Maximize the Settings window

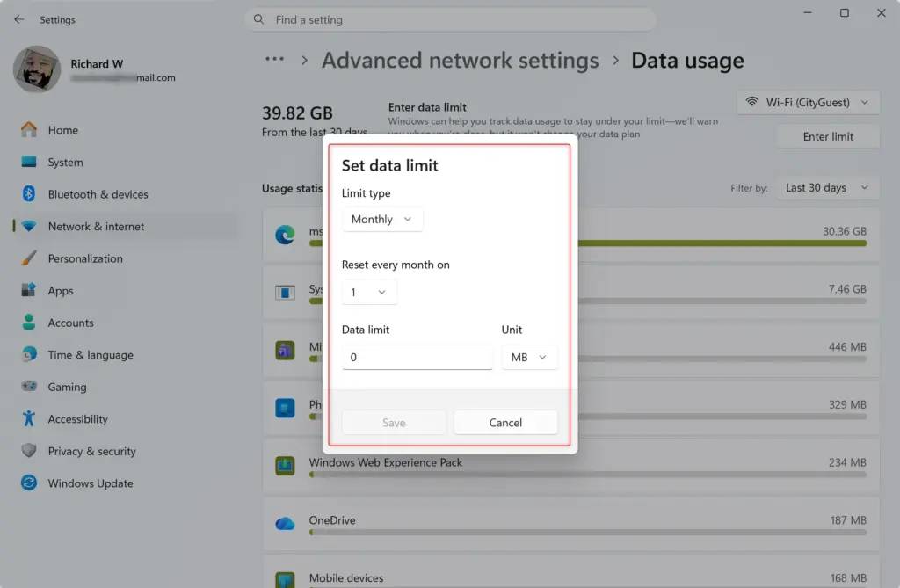[845, 12]
